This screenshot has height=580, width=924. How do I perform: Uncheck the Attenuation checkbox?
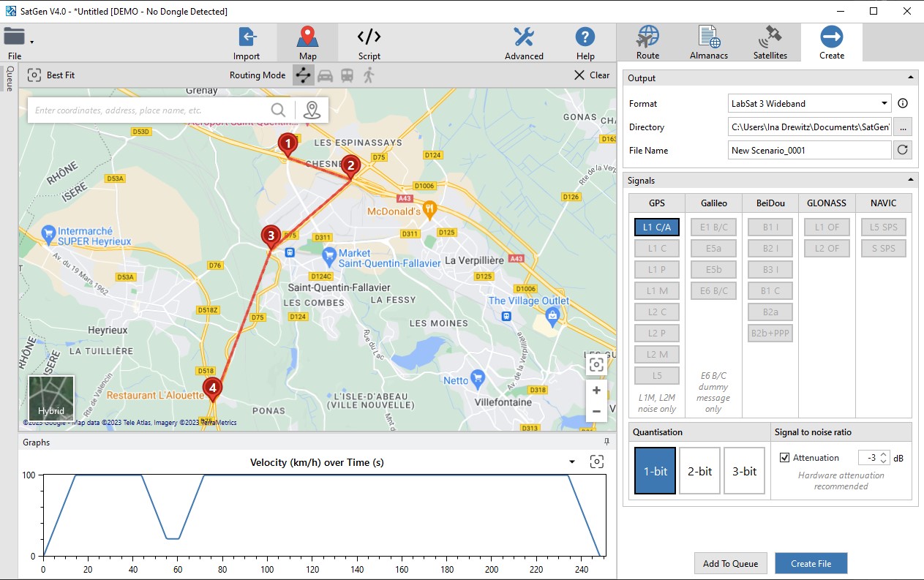click(785, 458)
